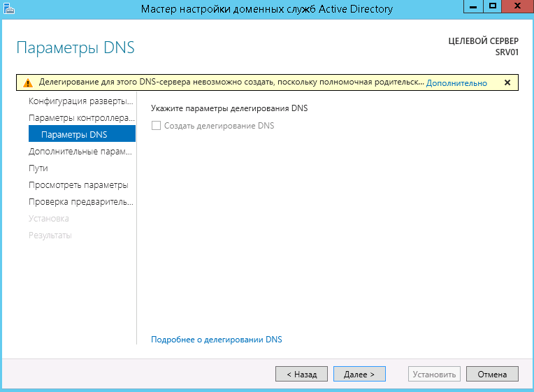Click the wizard icon in the title bar
The height and width of the screenshot is (392, 534).
click(x=9, y=8)
